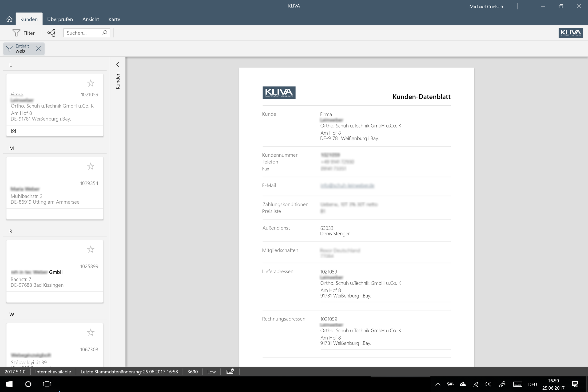
Task: Click the connected nodes icon in toolbar
Action: (x=51, y=33)
